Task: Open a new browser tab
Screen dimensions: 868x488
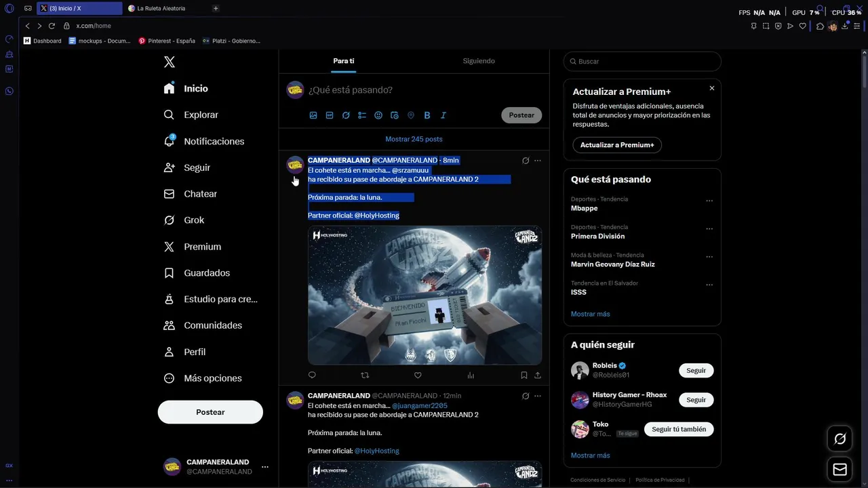Action: point(216,8)
